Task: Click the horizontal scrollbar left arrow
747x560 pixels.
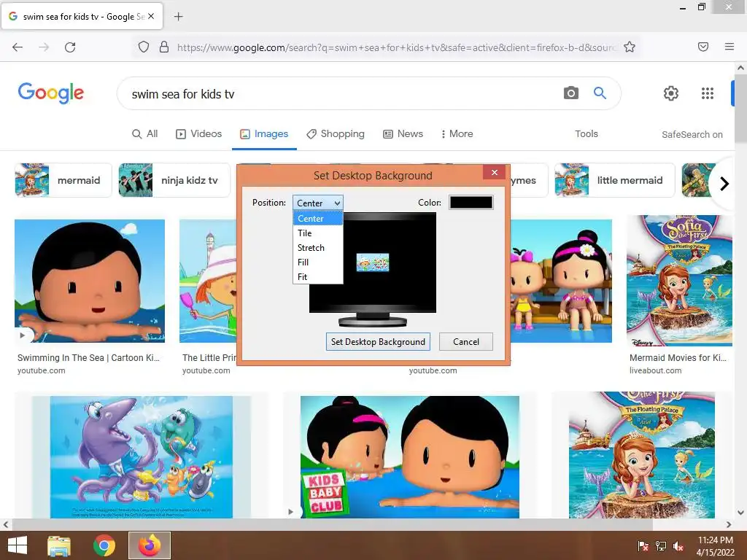Action: coord(6,524)
